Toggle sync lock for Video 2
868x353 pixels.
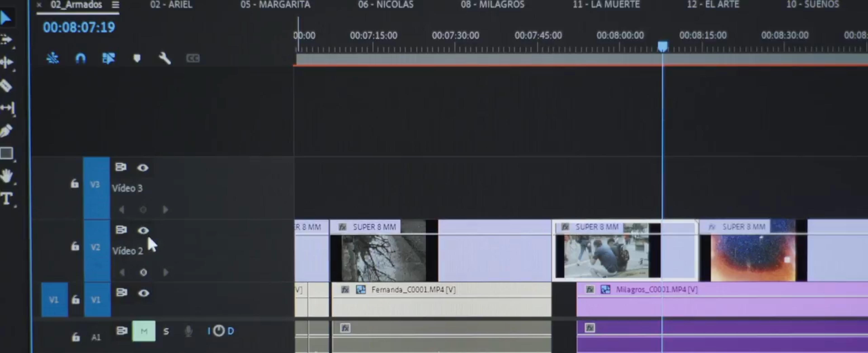point(121,230)
